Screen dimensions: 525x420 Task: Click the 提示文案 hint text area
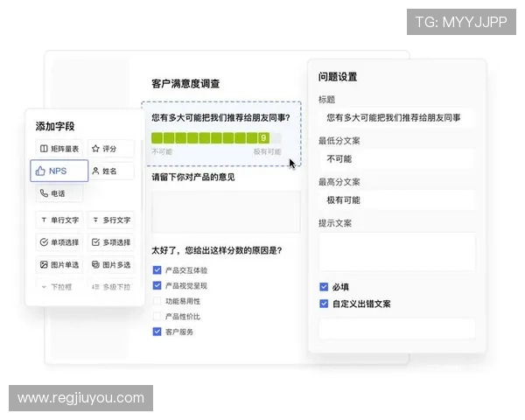point(397,251)
